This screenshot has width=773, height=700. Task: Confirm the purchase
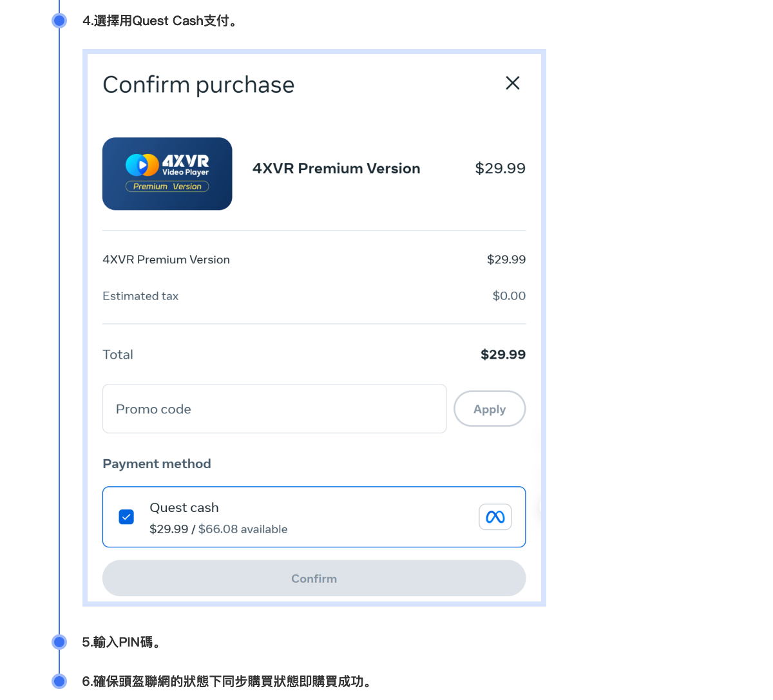(x=314, y=578)
